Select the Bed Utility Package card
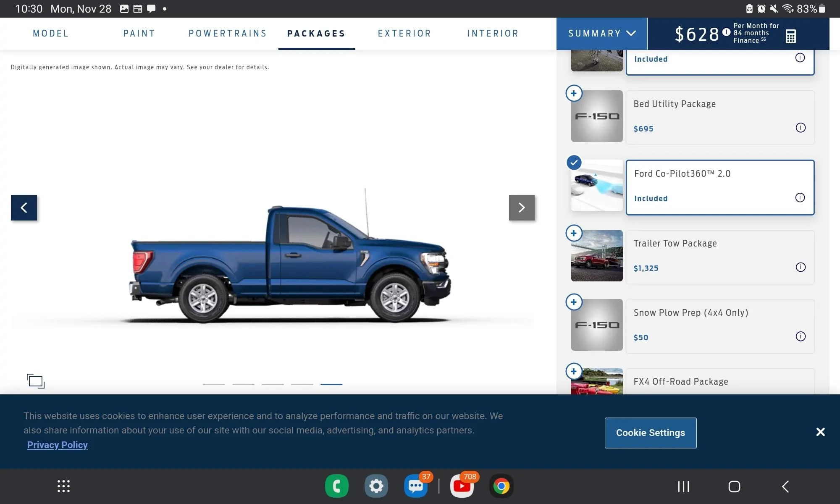 pos(720,118)
